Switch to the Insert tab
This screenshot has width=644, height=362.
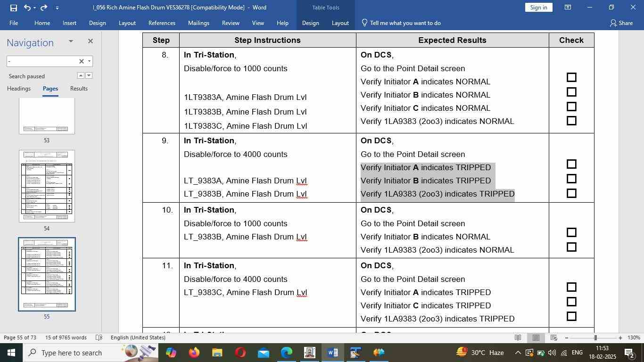(x=69, y=23)
